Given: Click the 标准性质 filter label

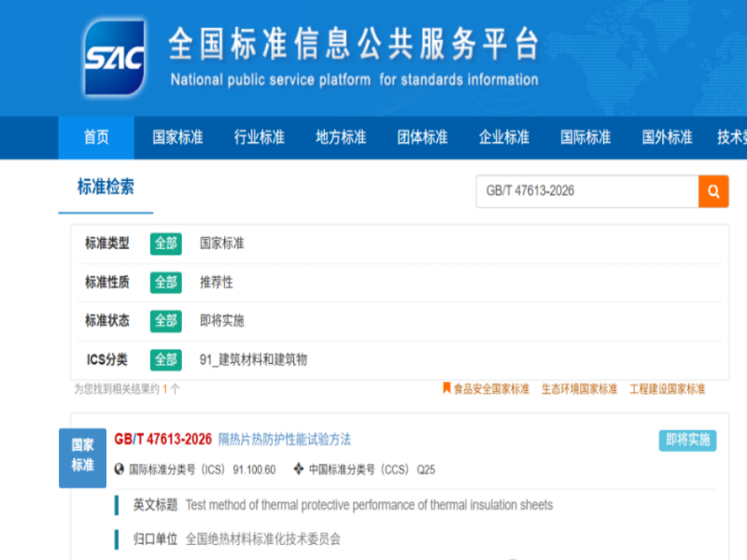Looking at the screenshot, I should 107,283.
